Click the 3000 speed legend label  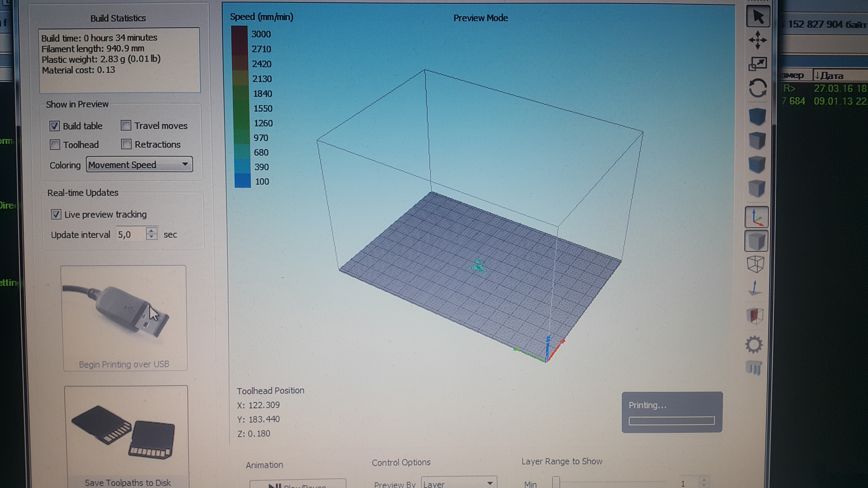[261, 34]
